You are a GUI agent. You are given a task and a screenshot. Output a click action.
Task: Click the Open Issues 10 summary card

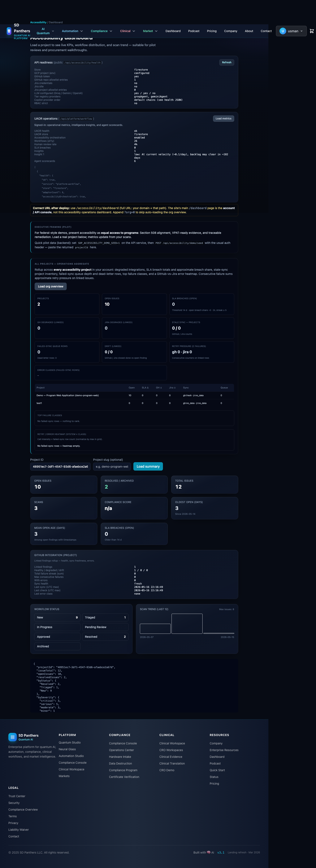point(64,485)
